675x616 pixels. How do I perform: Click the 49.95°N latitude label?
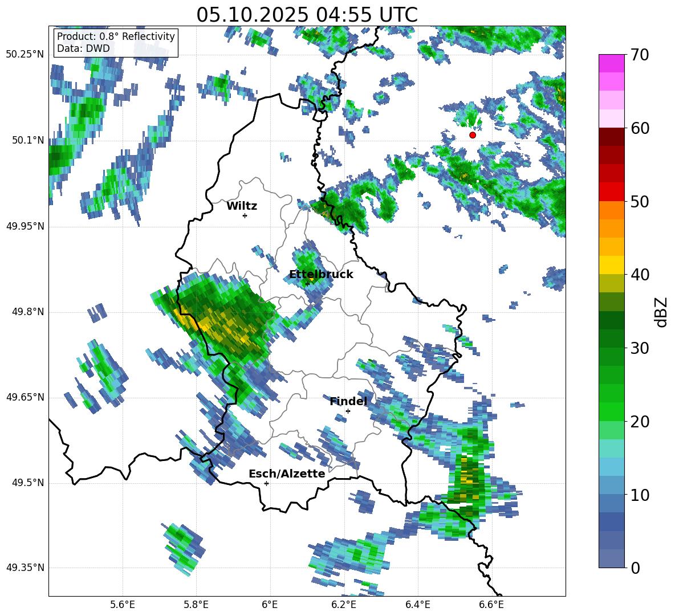25,226
